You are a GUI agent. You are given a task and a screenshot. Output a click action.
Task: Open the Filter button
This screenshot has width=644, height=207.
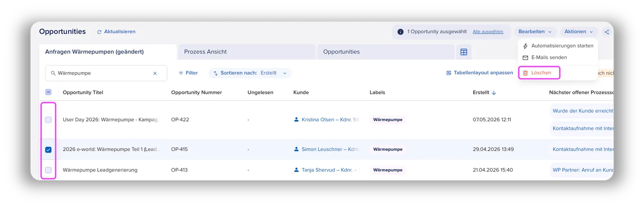coord(188,73)
